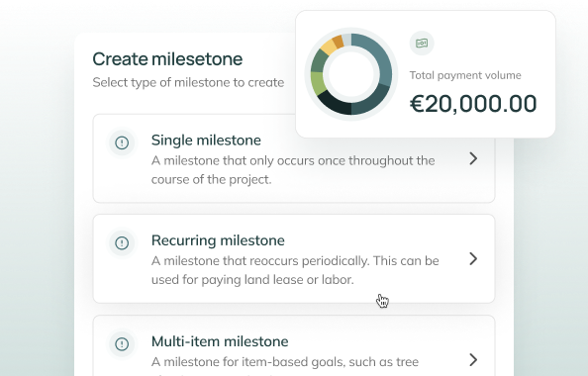Click the €20,000.00 total amount
Viewport: 588px width, 376px height.
pyautogui.click(x=473, y=104)
